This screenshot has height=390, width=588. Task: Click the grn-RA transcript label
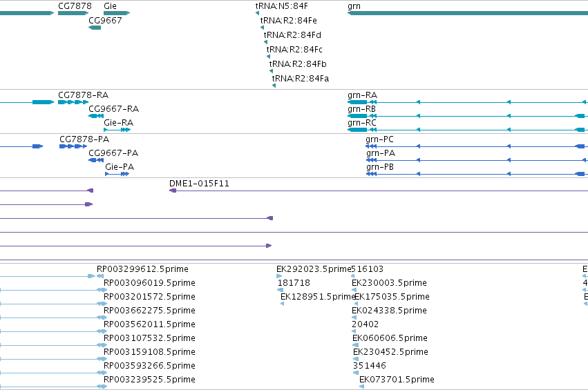(x=362, y=95)
